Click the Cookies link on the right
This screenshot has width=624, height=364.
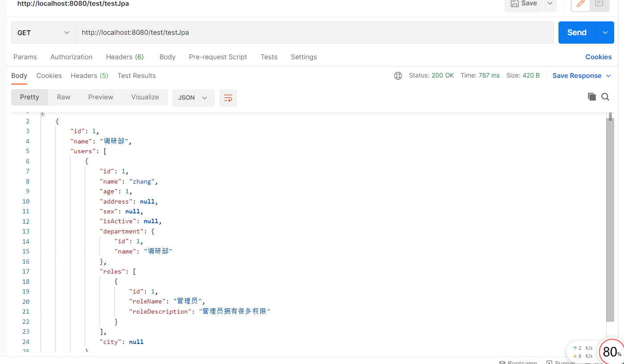coord(599,57)
